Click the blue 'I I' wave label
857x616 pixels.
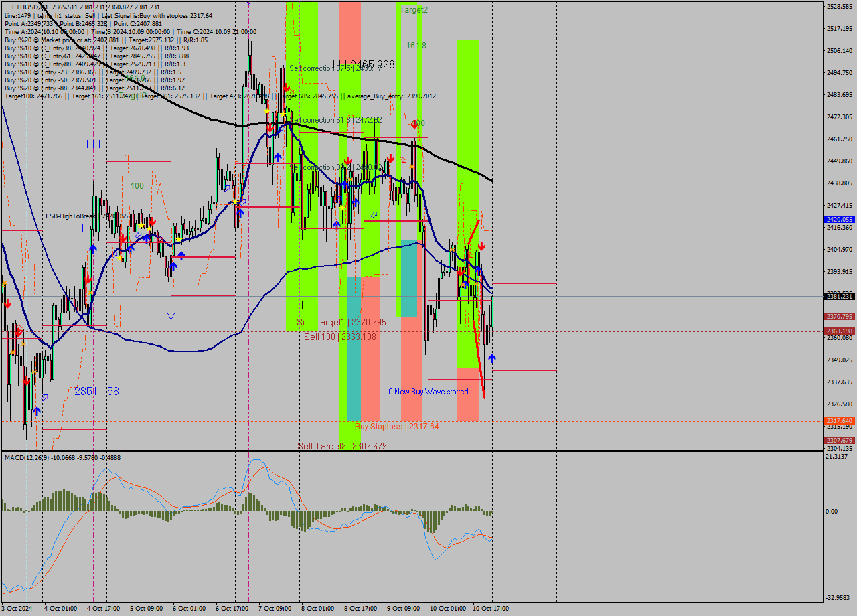pos(93,144)
